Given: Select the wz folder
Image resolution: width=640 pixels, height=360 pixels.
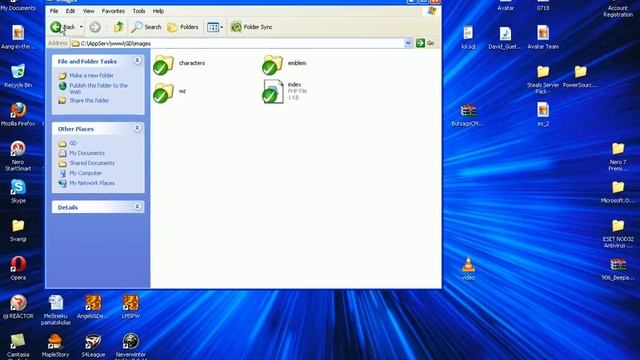Looking at the screenshot, I should click(x=170, y=92).
